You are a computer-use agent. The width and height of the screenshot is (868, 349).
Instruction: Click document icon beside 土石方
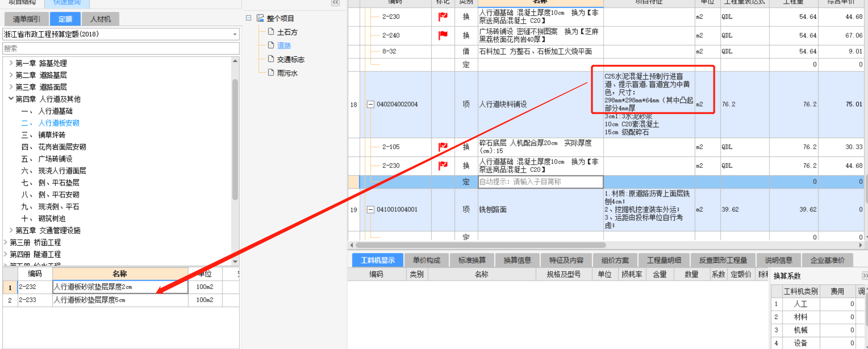click(271, 32)
